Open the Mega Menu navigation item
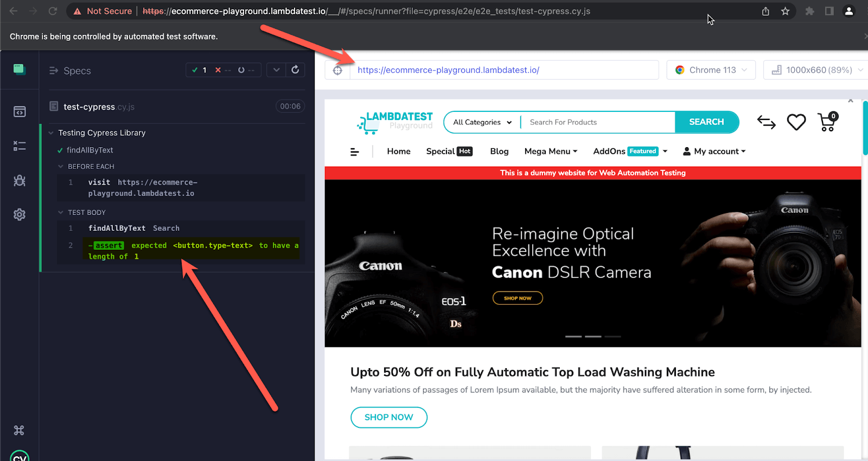This screenshot has width=868, height=461. point(550,151)
